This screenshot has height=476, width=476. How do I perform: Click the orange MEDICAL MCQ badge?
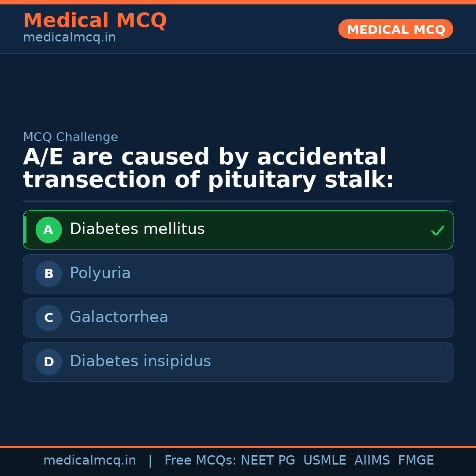click(395, 29)
